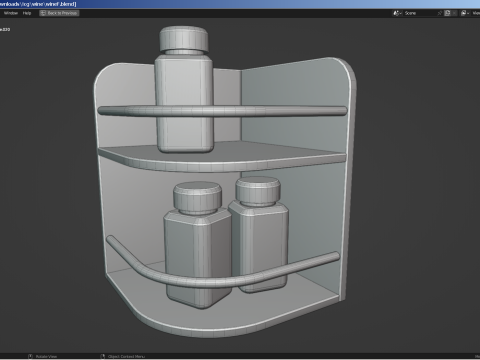
Task: Open the Window menu
Action: [x=11, y=13]
